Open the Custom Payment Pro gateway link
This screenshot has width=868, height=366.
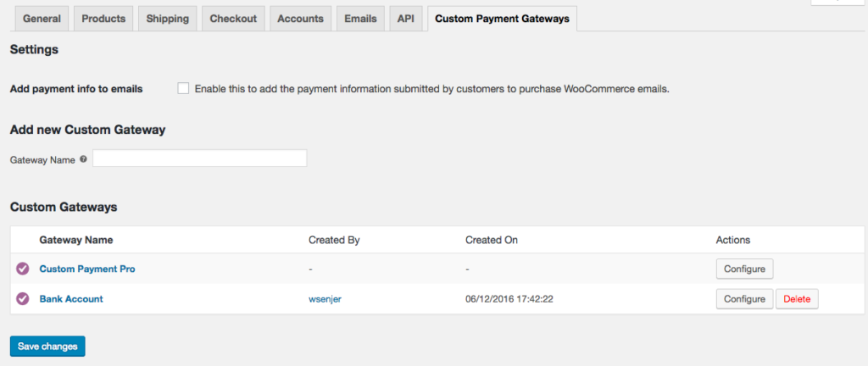point(87,269)
